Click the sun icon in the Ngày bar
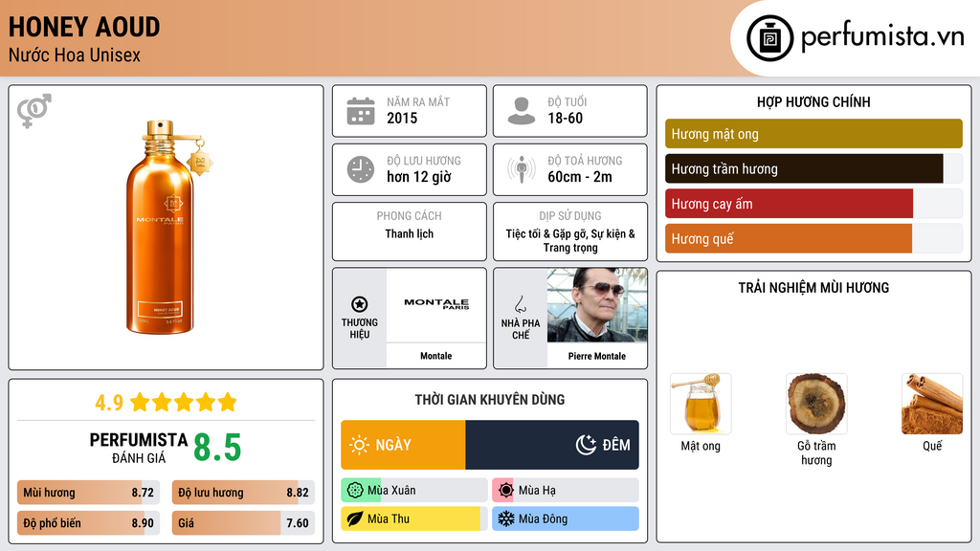The height and width of the screenshot is (551, 980). pyautogui.click(x=359, y=445)
